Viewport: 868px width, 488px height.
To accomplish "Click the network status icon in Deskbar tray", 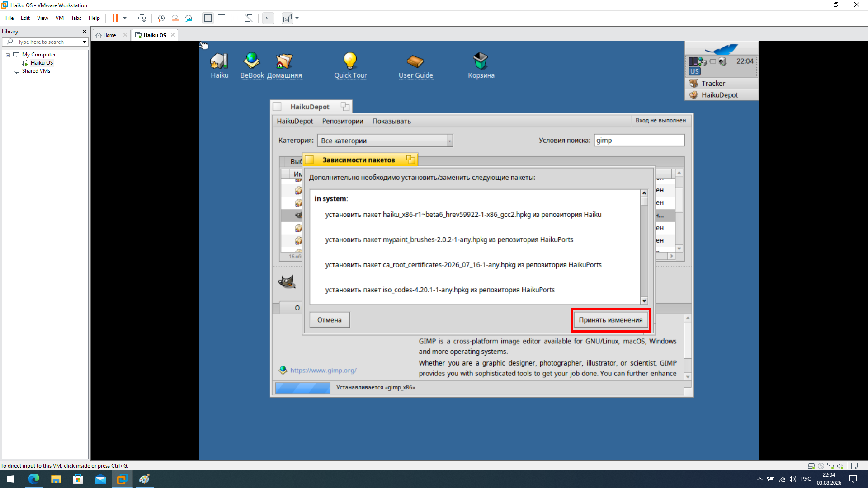I will 703,61.
